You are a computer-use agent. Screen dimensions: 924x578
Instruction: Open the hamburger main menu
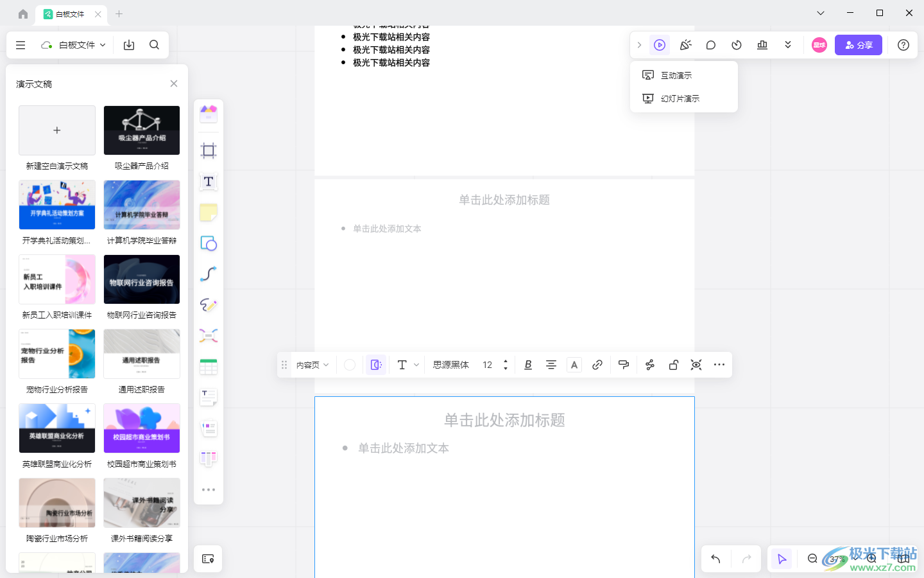(21, 45)
